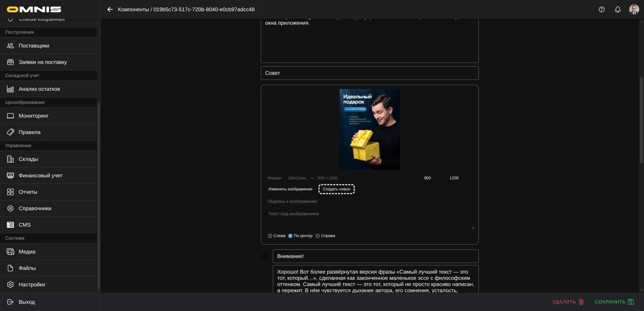
Task: Go to Анализ остатков menu item
Action: pos(39,89)
